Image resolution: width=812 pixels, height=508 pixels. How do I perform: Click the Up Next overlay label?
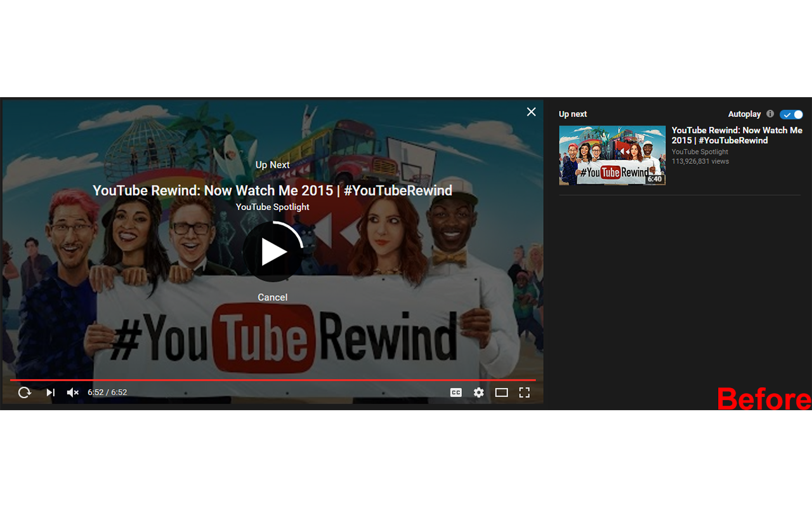click(x=273, y=164)
